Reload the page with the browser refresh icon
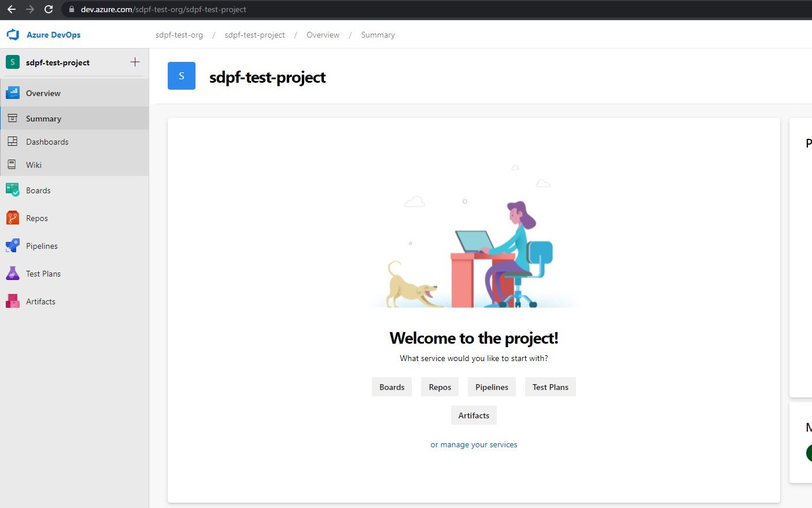This screenshot has height=508, width=812. click(49, 9)
